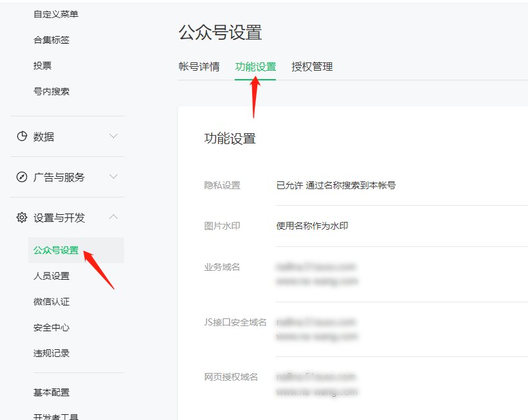Go to 微信认证 in the sidebar
Viewport: 528px width, 420px height.
click(51, 302)
